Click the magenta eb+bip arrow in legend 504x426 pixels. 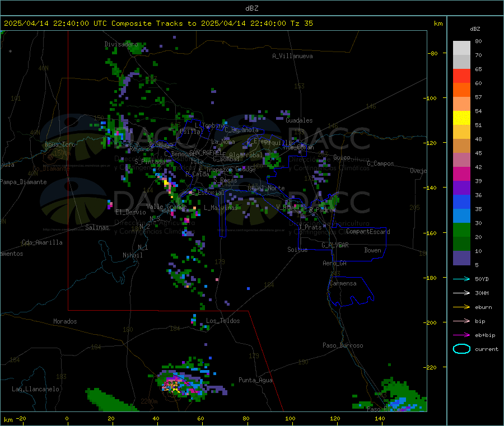461,335
